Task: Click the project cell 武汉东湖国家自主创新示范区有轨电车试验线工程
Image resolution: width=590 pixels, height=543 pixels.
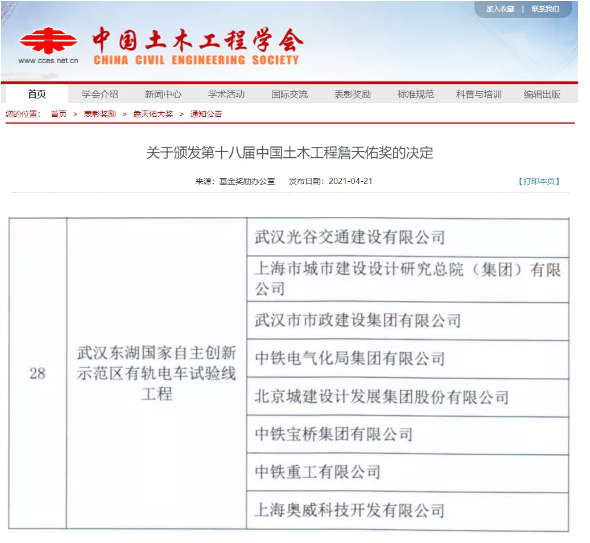Action: (157, 373)
